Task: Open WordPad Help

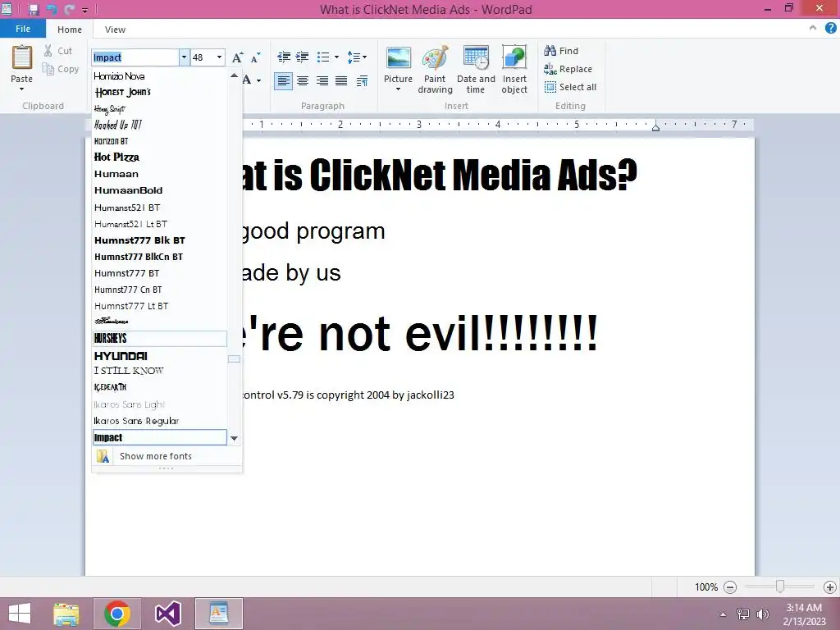Action: tap(830, 29)
